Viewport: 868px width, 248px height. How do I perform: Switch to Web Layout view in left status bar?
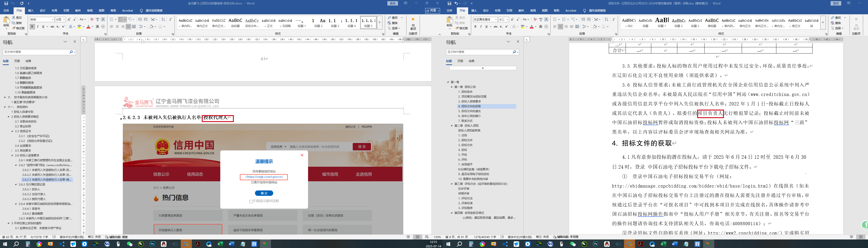(427, 237)
